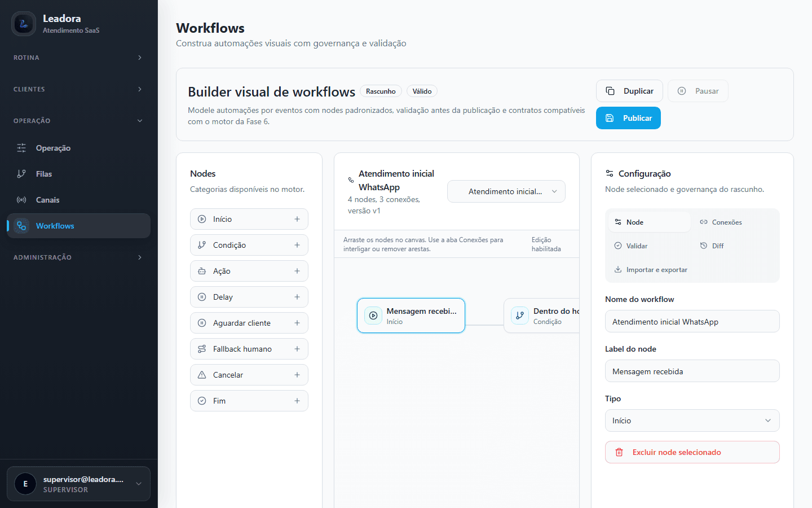Expand the ROTINA sidebar section
812x508 pixels.
pos(78,58)
